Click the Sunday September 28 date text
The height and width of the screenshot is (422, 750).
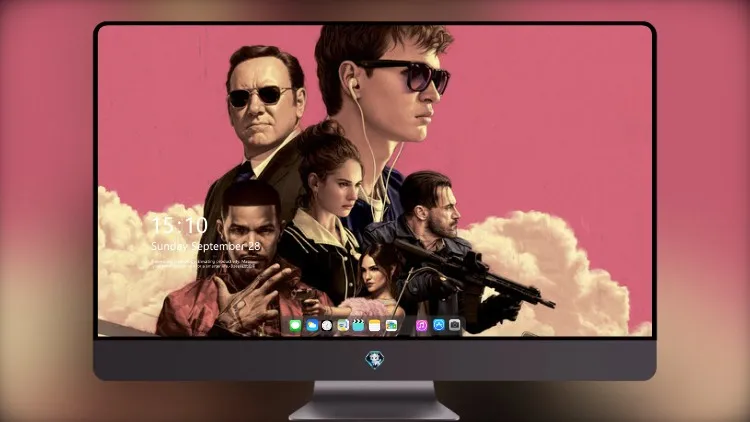point(206,246)
